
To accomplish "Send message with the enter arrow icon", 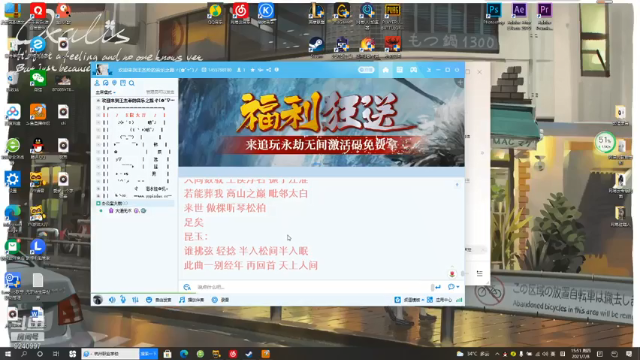I will click(x=438, y=287).
